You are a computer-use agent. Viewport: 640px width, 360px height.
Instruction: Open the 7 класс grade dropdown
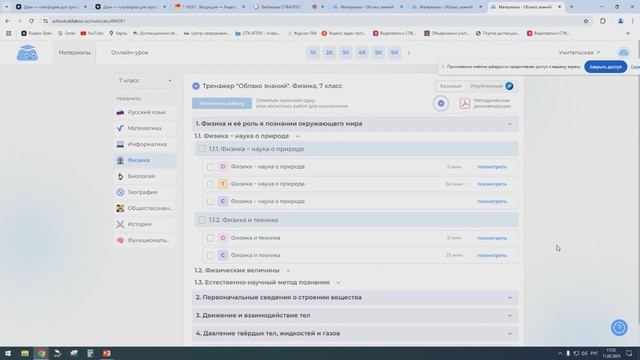click(x=145, y=81)
